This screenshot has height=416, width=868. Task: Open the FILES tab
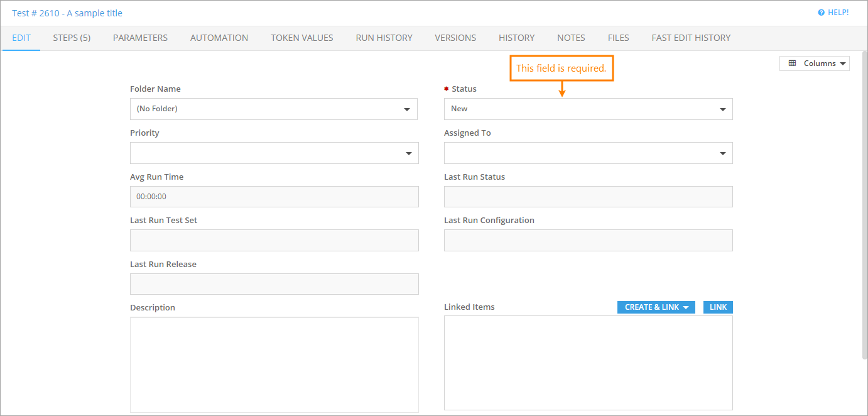pyautogui.click(x=618, y=38)
